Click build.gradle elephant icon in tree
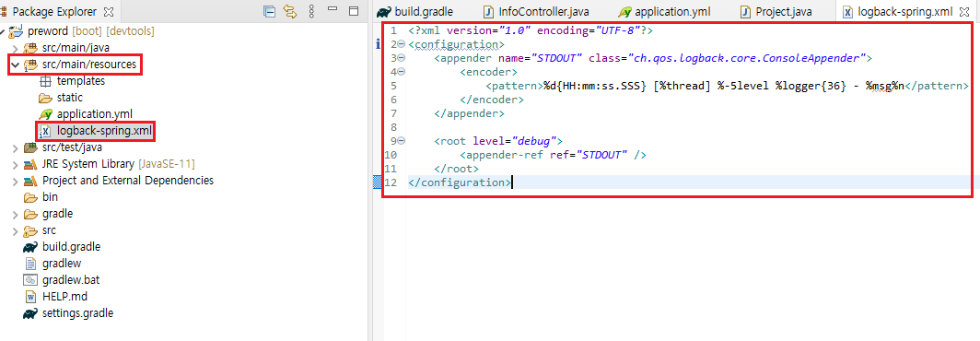Viewport: 980px width, 341px height. pos(30,247)
